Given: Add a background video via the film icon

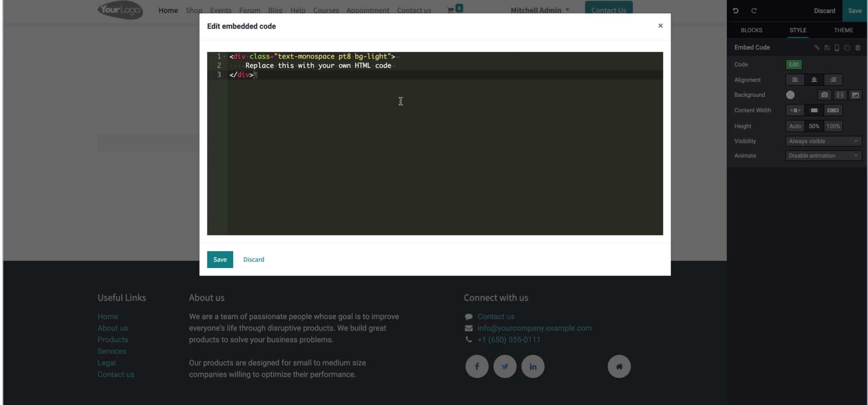Looking at the screenshot, I should point(840,95).
